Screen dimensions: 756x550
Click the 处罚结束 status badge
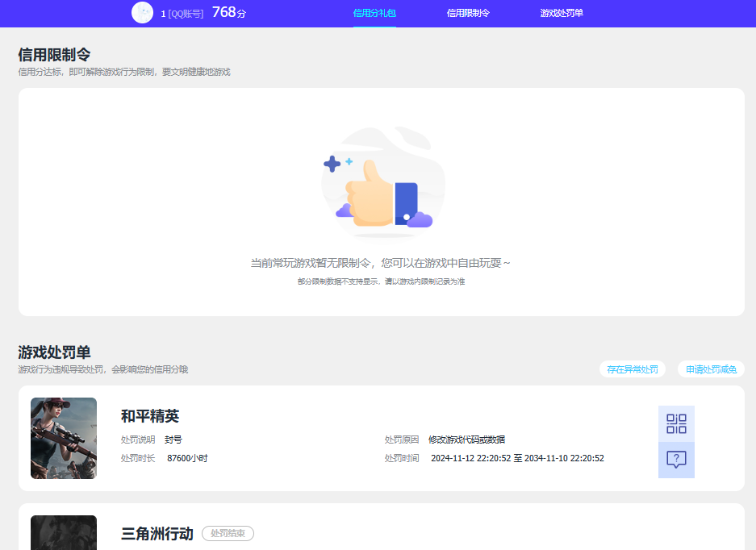coord(228,534)
